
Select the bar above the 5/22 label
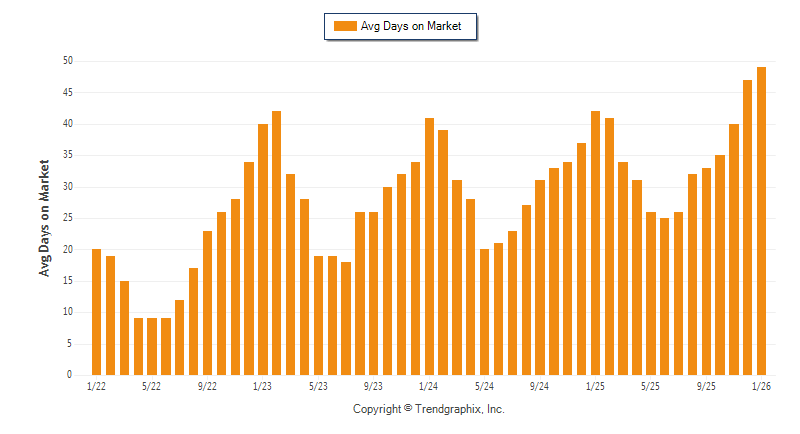152,346
